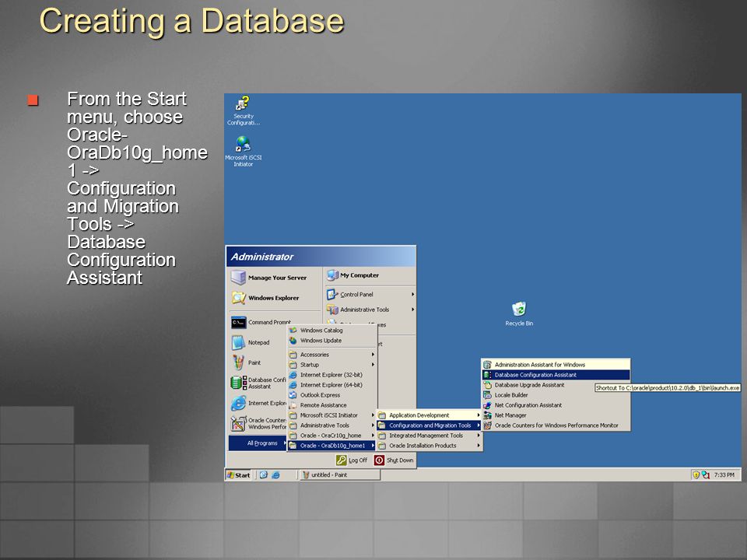747x560 pixels.
Task: Open the Recycle Bin desktop icon
Action: (519, 313)
